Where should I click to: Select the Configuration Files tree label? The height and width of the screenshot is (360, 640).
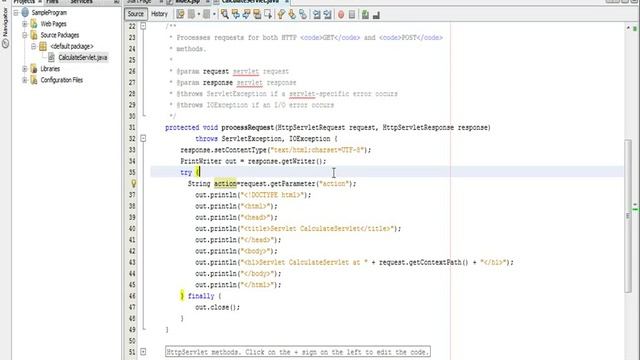tap(62, 80)
